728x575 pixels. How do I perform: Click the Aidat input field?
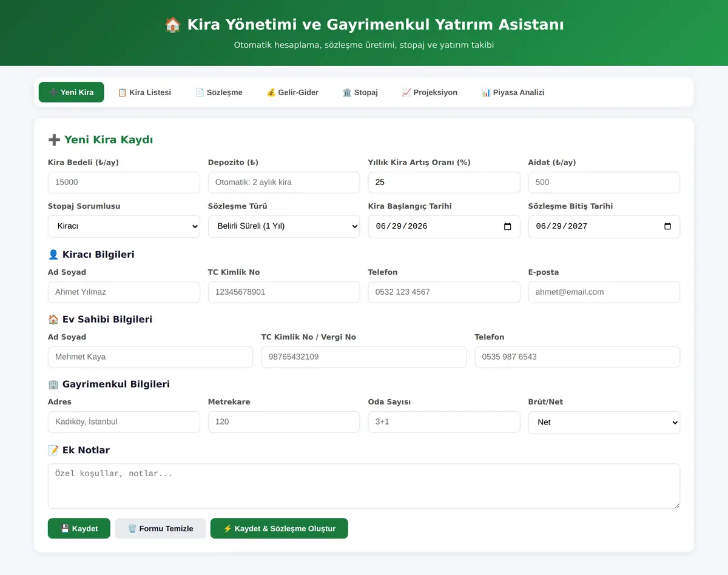point(604,183)
